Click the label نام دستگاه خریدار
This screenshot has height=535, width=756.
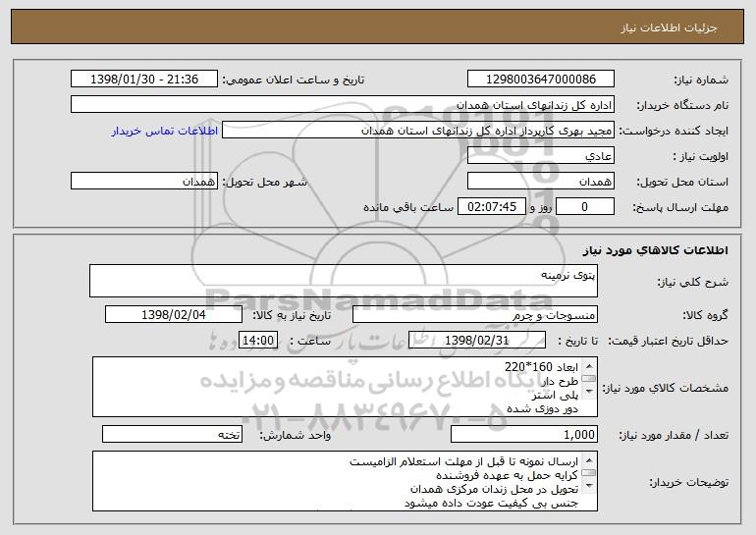tap(682, 105)
